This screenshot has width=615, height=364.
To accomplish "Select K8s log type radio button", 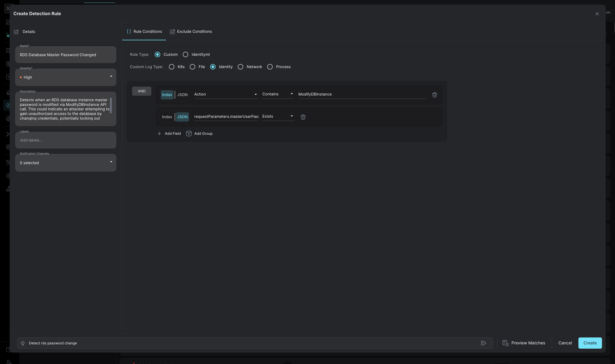I will (x=172, y=67).
